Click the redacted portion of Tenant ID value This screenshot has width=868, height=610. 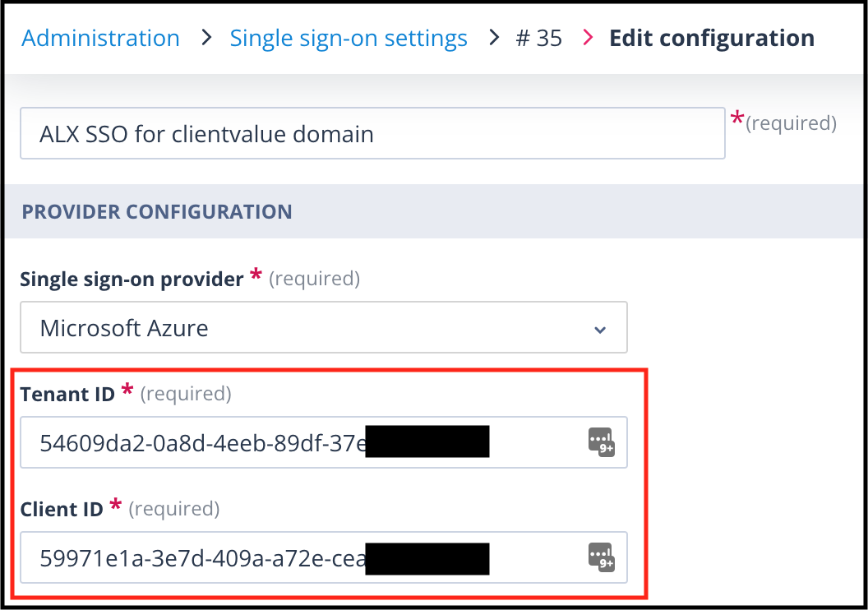427,441
